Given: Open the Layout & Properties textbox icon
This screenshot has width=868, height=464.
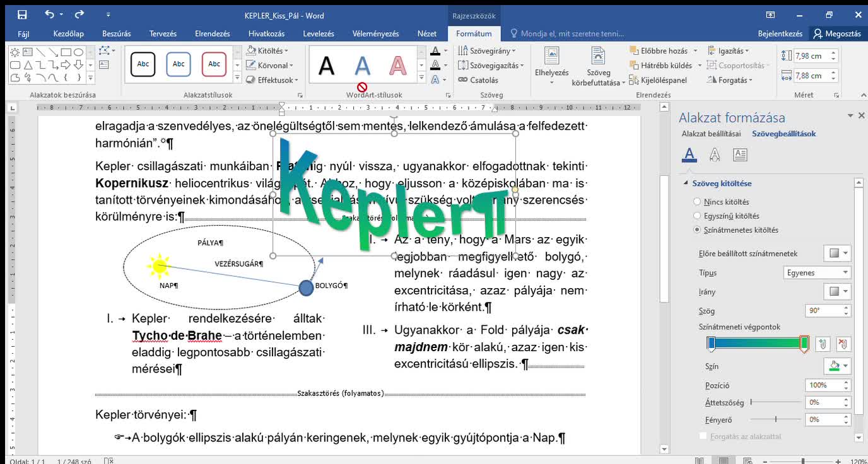Looking at the screenshot, I should (740, 154).
